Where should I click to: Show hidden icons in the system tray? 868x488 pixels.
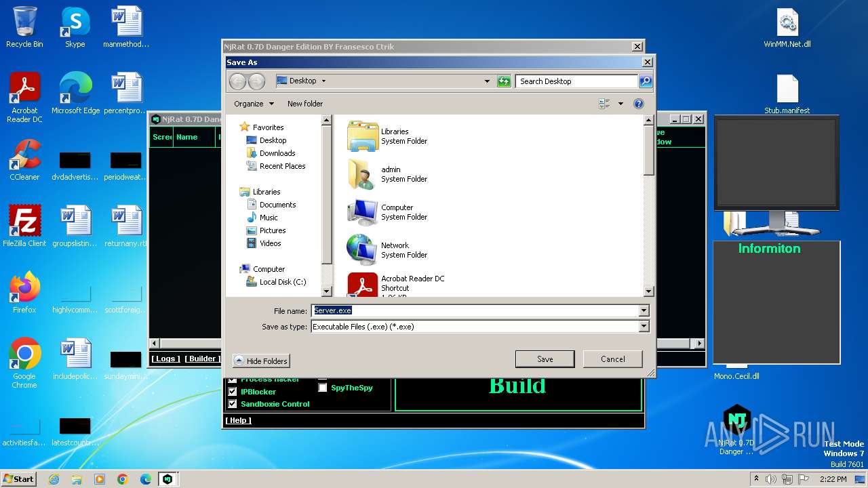755,479
